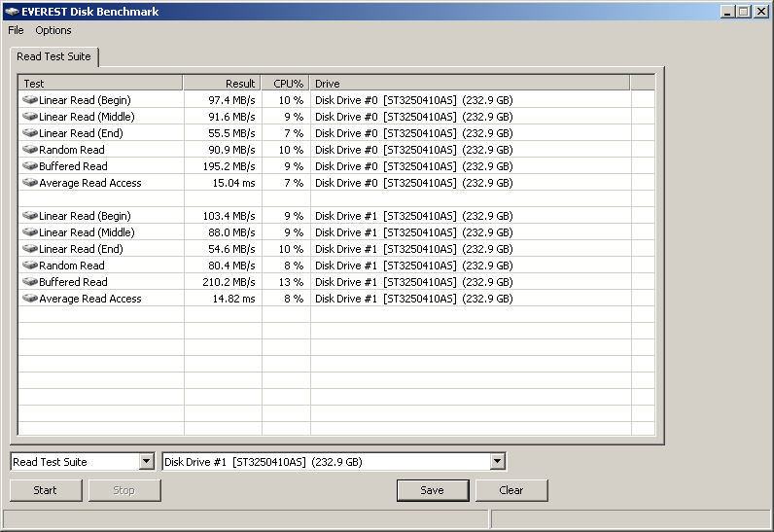
Task: Click the disabled Stop button
Action: pyautogui.click(x=124, y=490)
